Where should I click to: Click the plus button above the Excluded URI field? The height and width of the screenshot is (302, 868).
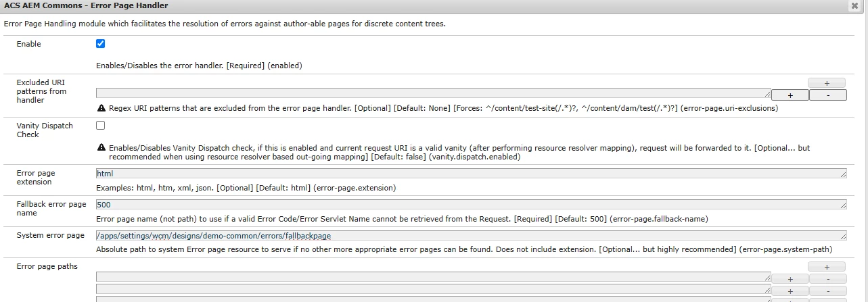click(x=827, y=83)
